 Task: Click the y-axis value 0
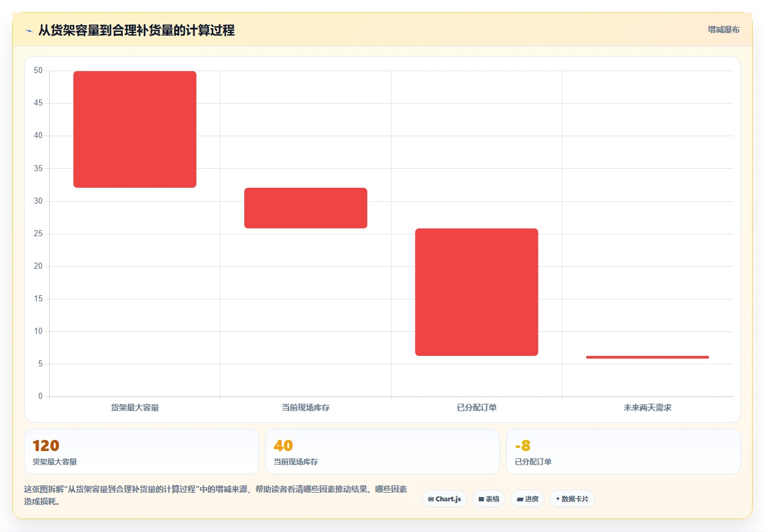41,396
